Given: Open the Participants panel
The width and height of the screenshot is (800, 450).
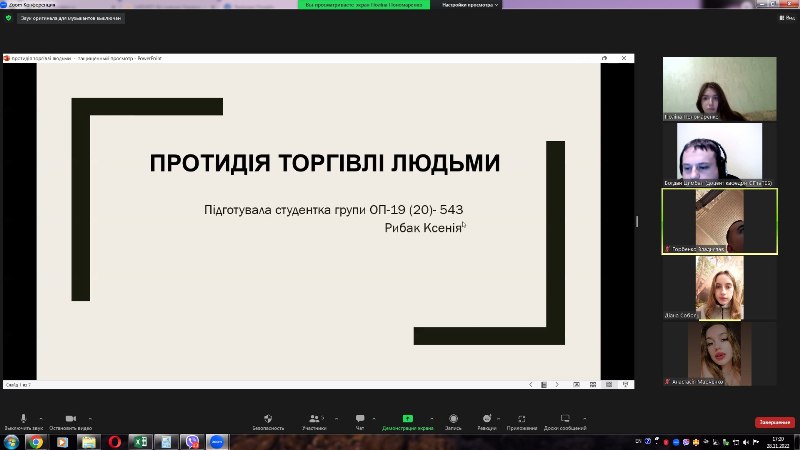Looking at the screenshot, I should pos(314,419).
